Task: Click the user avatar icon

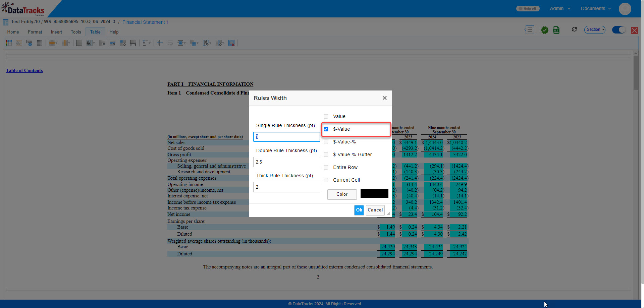Action: coord(625,9)
